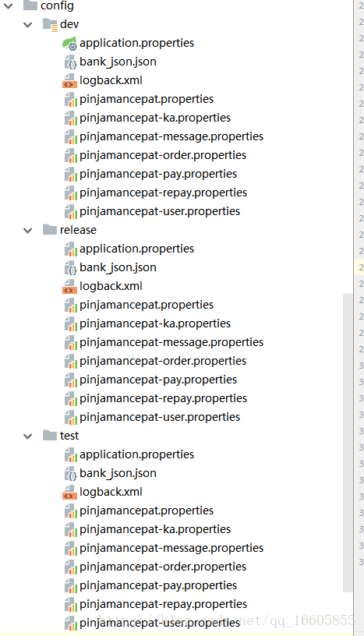Screen dimensions: 364x636
Task: Collapse the config folder chevron
Action: (x=8, y=5)
